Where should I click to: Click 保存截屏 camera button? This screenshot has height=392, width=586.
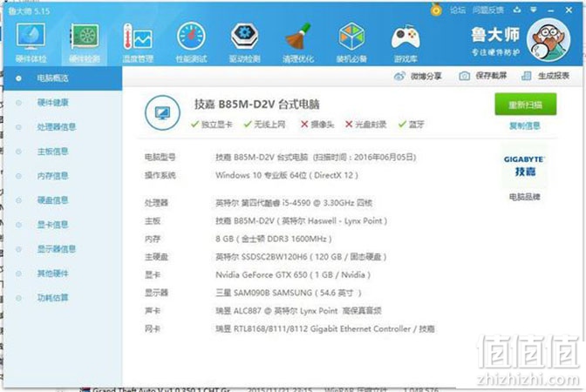[x=483, y=76]
